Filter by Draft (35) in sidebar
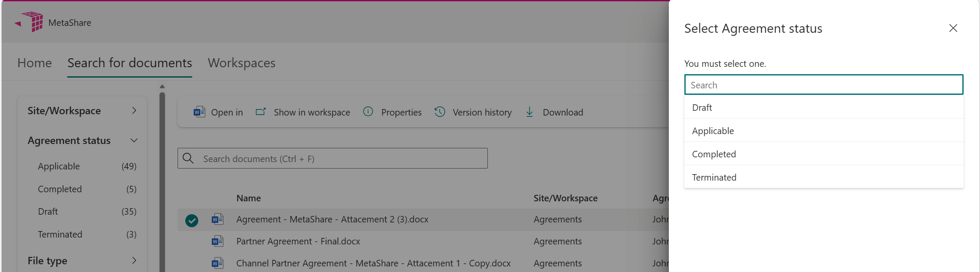This screenshot has width=980, height=272. click(x=87, y=212)
